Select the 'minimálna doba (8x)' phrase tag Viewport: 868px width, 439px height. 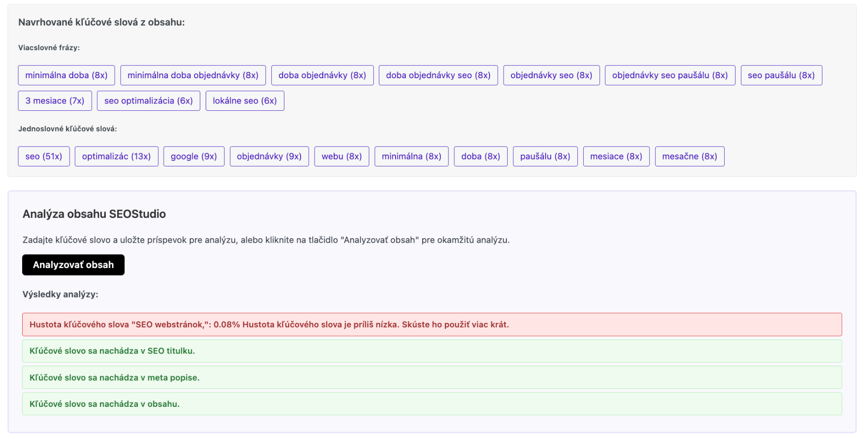pos(66,76)
